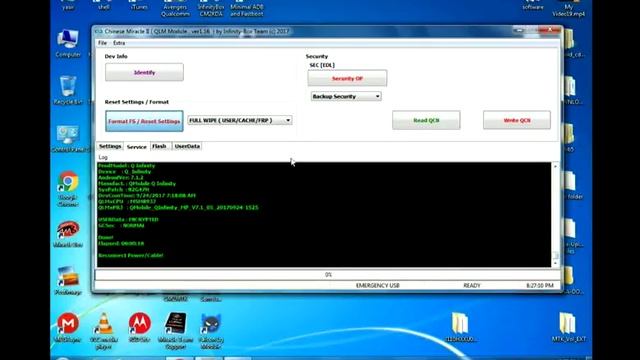
Task: Open the red M shortcut in bottom row
Action: pos(68,327)
